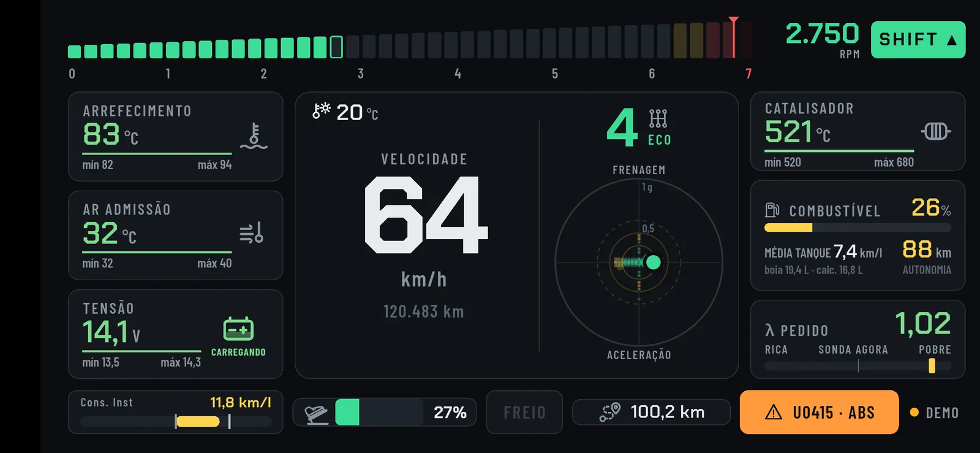Tap the 32 °C intake air reading
Image resolution: width=980 pixels, height=453 pixels.
pyautogui.click(x=110, y=234)
